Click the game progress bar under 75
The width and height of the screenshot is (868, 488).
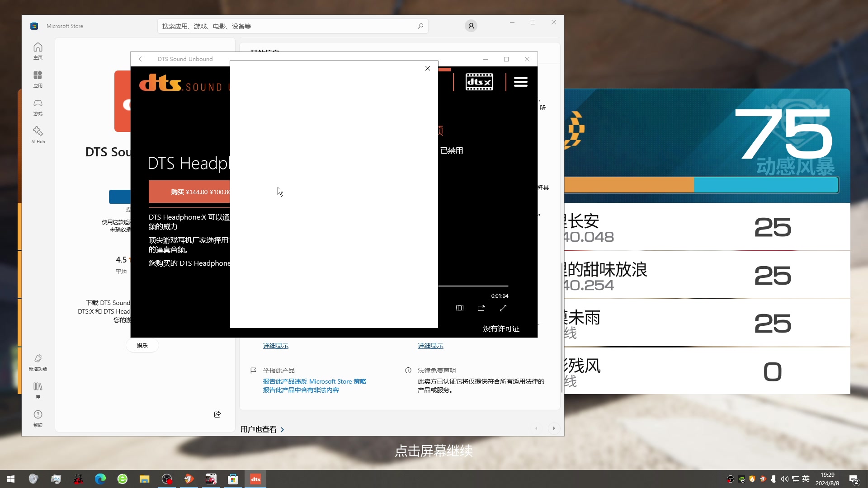pyautogui.click(x=702, y=185)
